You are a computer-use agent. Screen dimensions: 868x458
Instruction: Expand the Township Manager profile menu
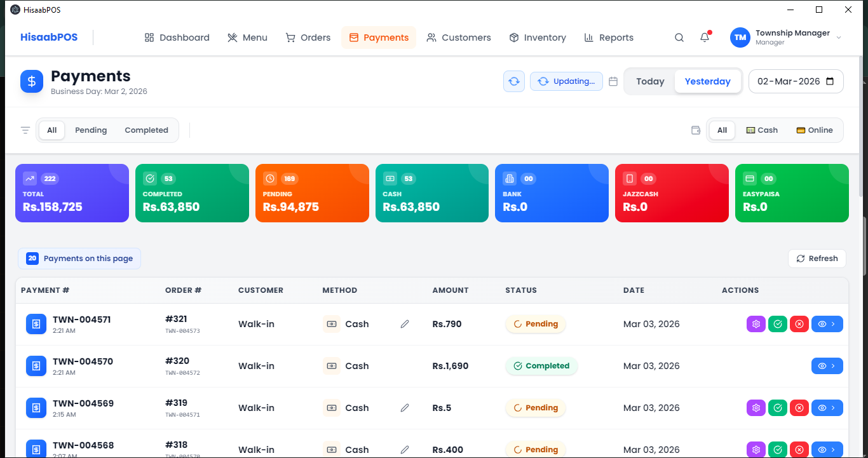pos(838,38)
